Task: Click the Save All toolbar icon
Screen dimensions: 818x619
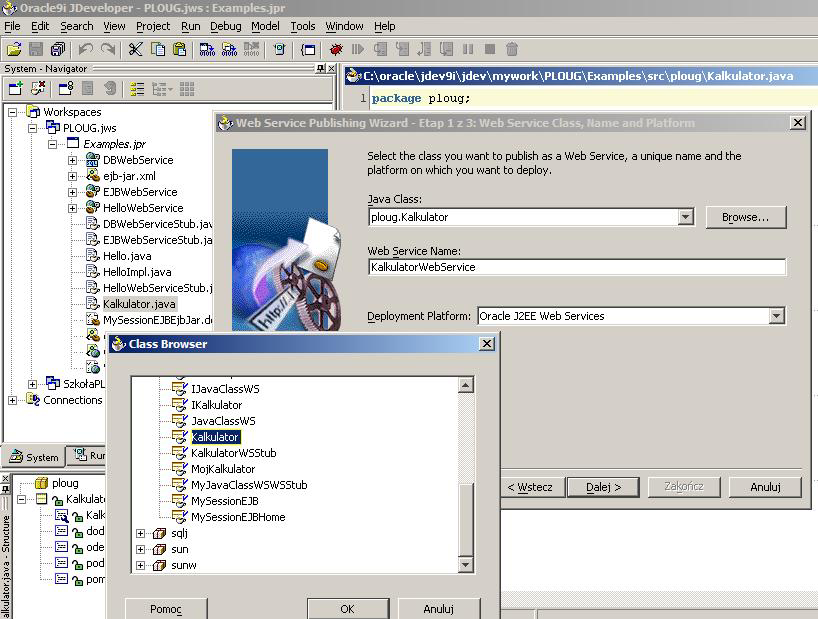Action: point(58,49)
